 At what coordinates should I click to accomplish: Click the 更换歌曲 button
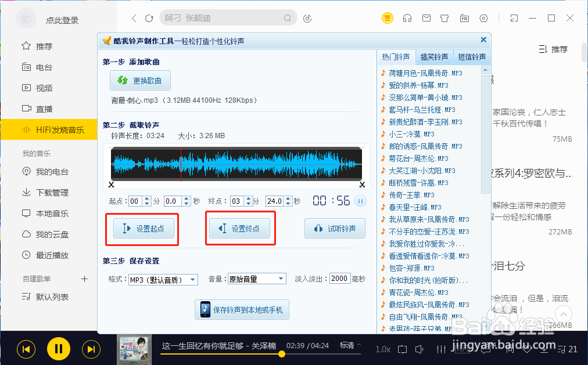pos(140,81)
